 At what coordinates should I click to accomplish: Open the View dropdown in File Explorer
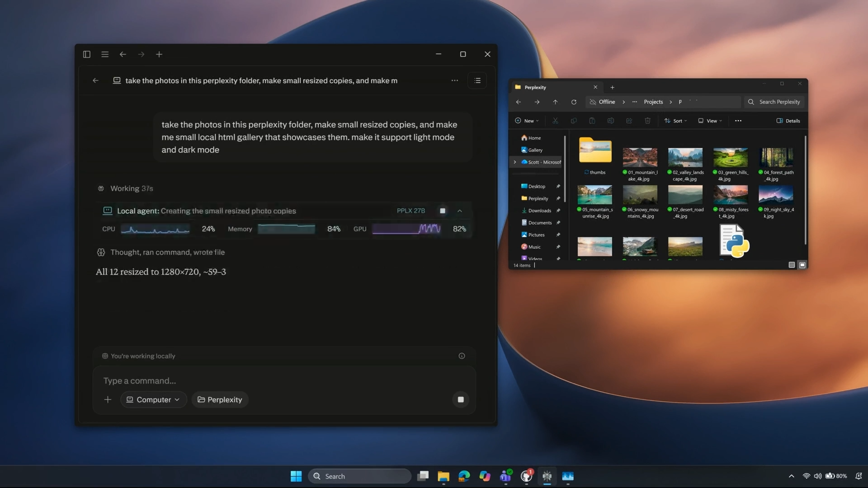pos(710,121)
